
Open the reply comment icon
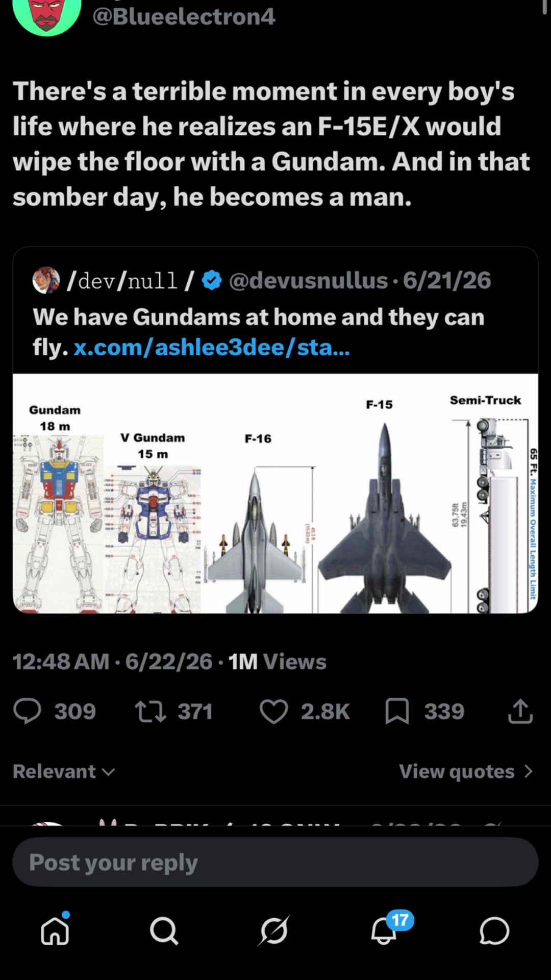(x=27, y=711)
